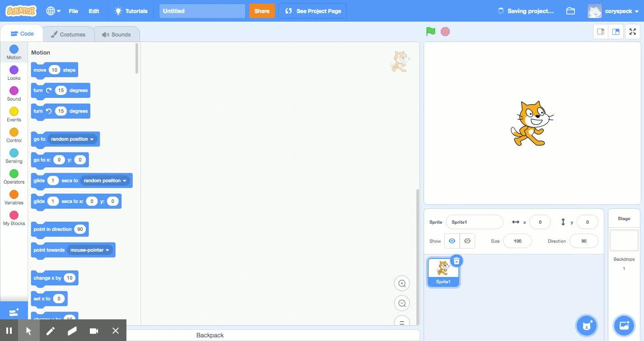Click the block palette scrollbar
The image size is (644, 341).
pyautogui.click(x=136, y=59)
